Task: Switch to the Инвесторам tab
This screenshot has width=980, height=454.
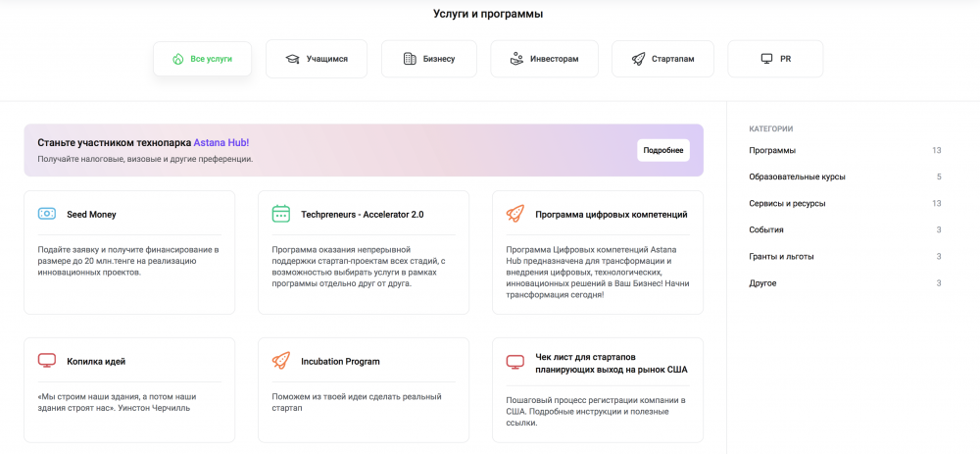Action: [x=543, y=59]
